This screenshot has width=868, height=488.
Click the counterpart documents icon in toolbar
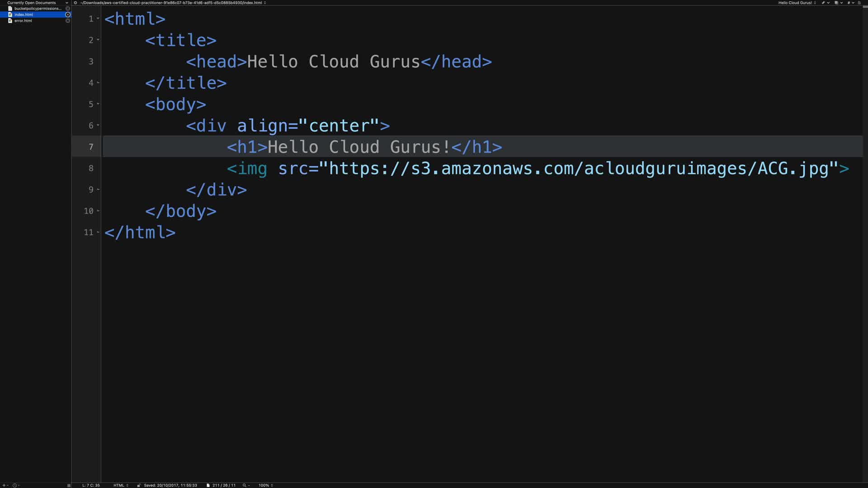coord(836,3)
